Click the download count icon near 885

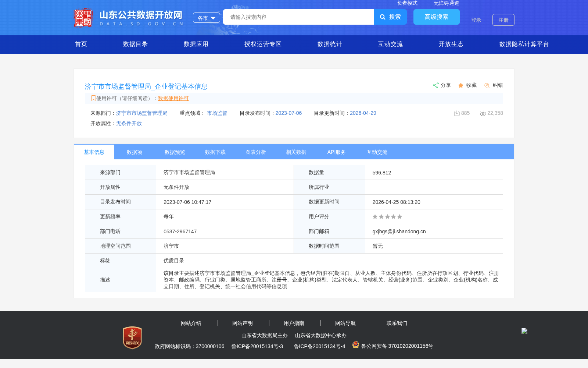point(457,113)
